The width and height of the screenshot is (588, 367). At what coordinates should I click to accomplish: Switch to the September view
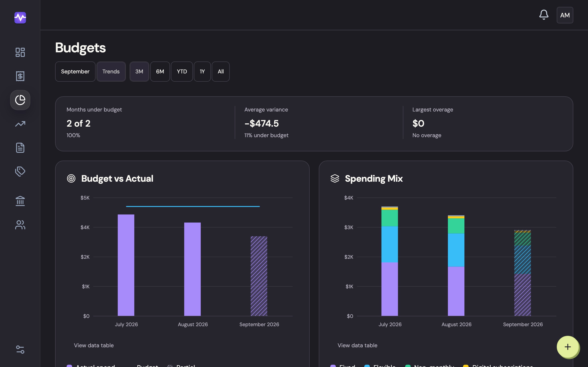coord(75,72)
